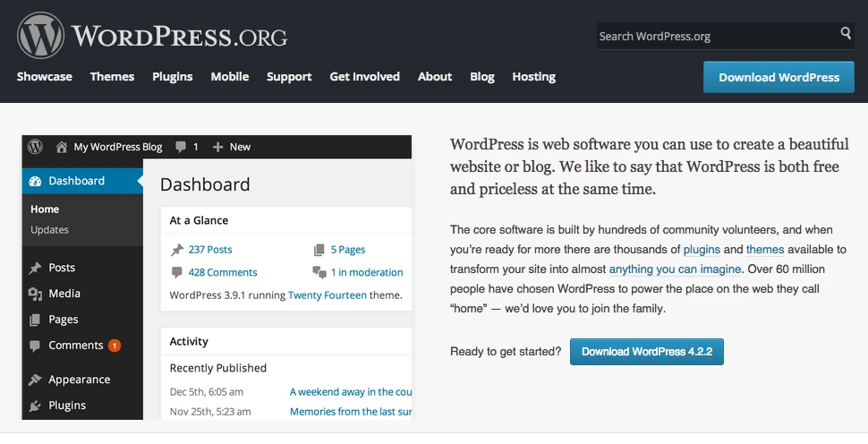This screenshot has height=444, width=868.
Task: Click the Twenty Fourteen theme link
Action: click(327, 295)
